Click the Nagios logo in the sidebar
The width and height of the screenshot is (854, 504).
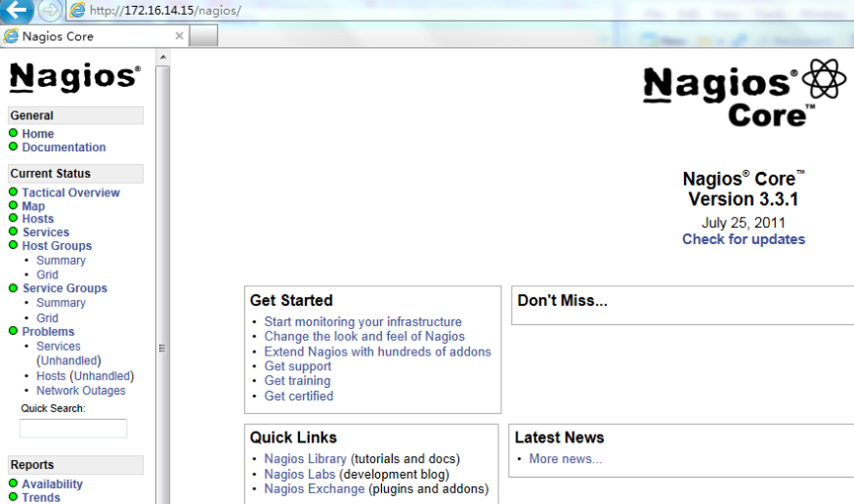tap(75, 77)
